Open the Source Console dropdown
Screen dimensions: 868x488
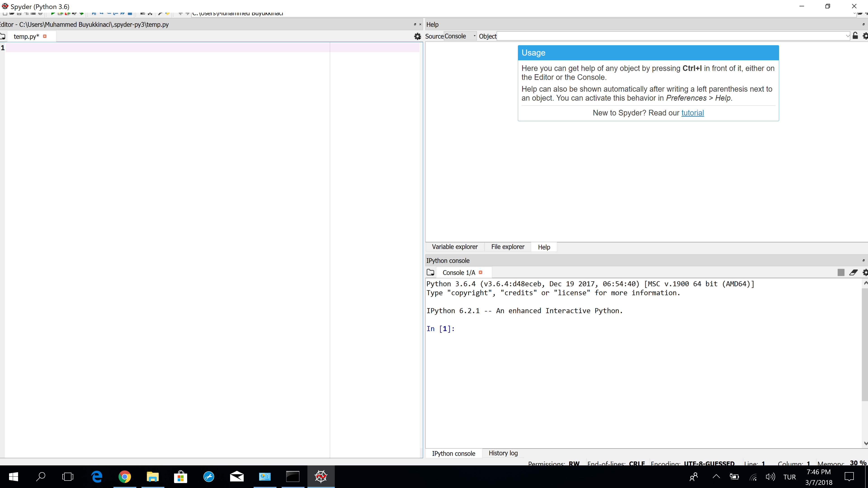(x=460, y=36)
